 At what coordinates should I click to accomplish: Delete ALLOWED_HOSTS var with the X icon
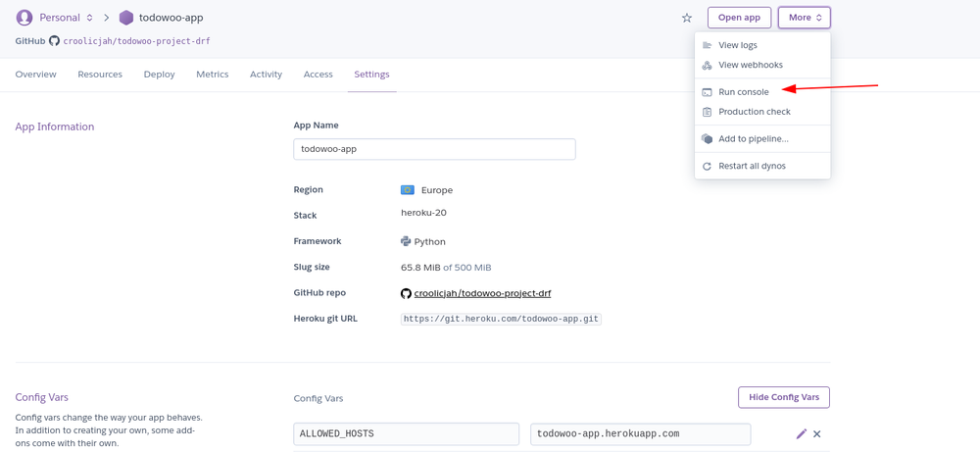[x=817, y=433]
